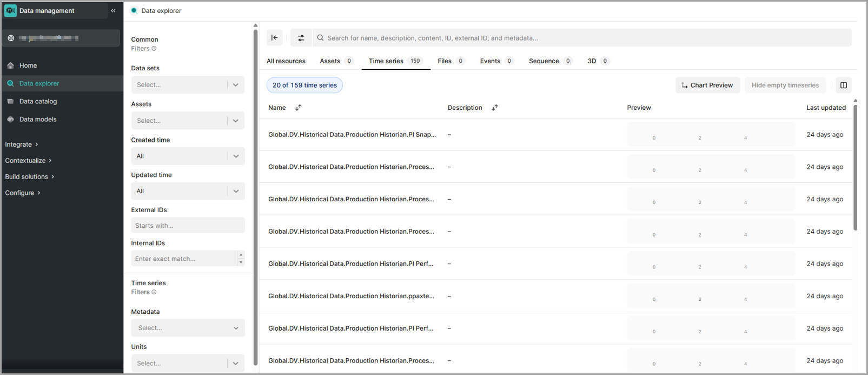Click the Last updated column header
This screenshot has height=375, width=868.
(826, 108)
